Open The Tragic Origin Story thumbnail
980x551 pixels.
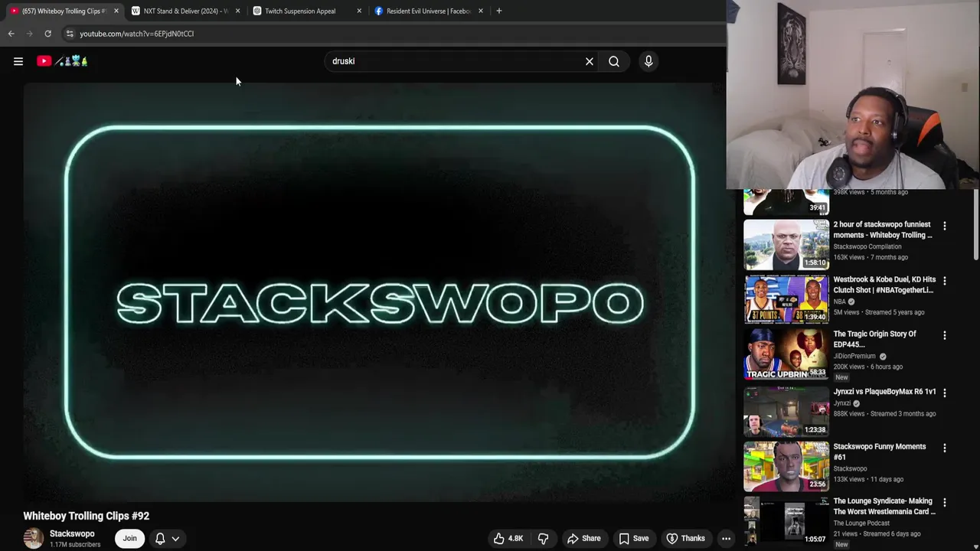(786, 354)
